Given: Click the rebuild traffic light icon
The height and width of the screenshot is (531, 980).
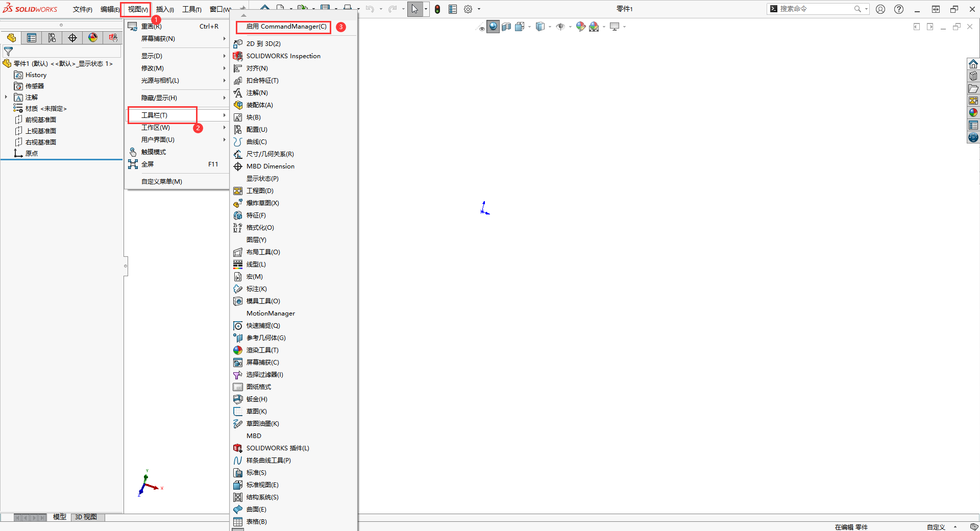Looking at the screenshot, I should click(437, 9).
